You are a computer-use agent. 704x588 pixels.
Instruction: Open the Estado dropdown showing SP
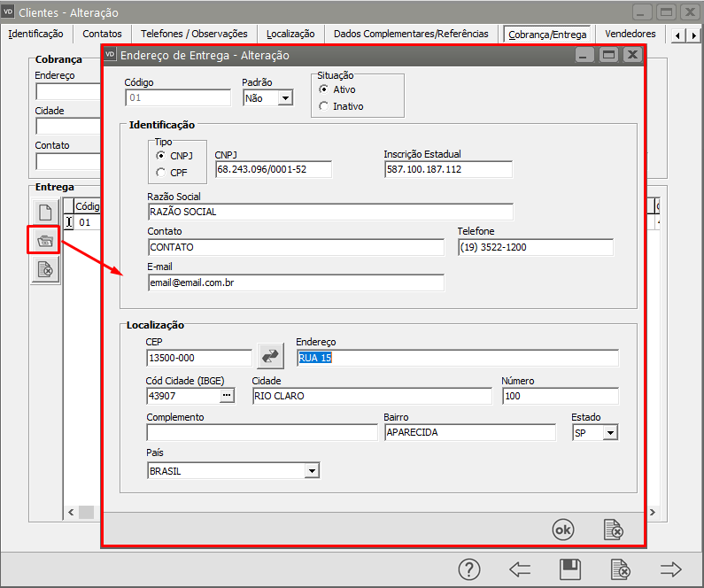tap(609, 433)
